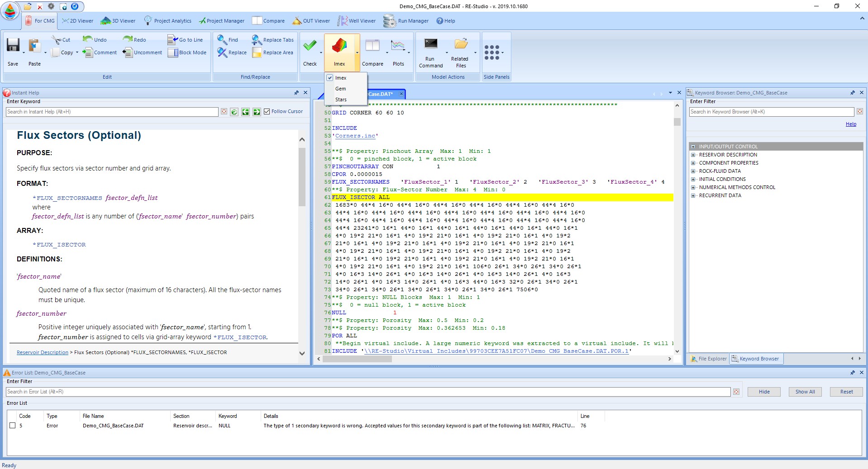Viewport: 868px width, 469px height.
Task: Click the Run Command console icon
Action: pyautogui.click(x=430, y=44)
